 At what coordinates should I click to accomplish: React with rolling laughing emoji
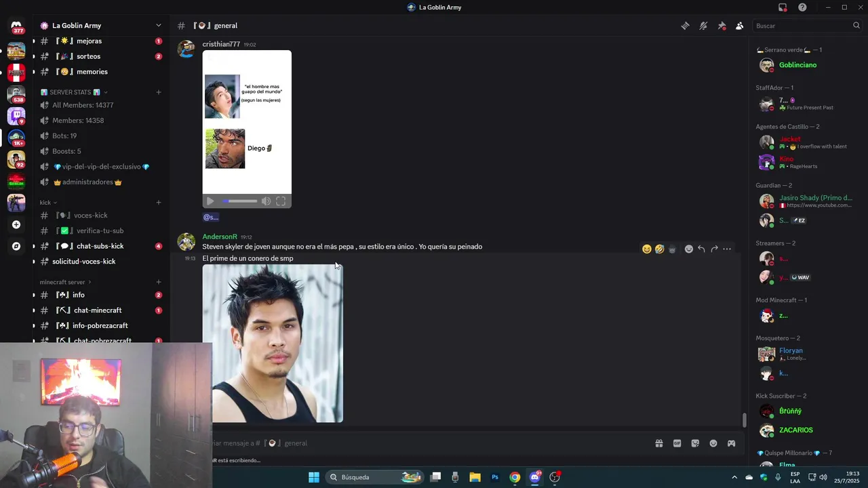(659, 249)
